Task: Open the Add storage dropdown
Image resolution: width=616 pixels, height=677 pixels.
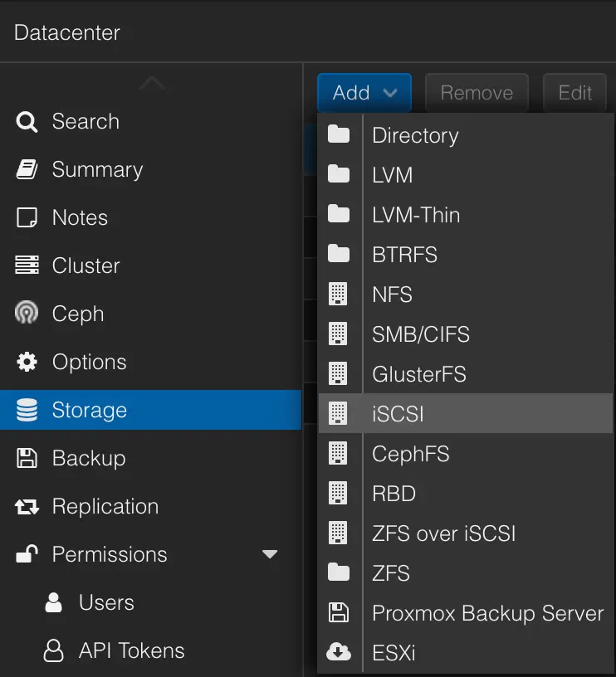Action: (364, 93)
